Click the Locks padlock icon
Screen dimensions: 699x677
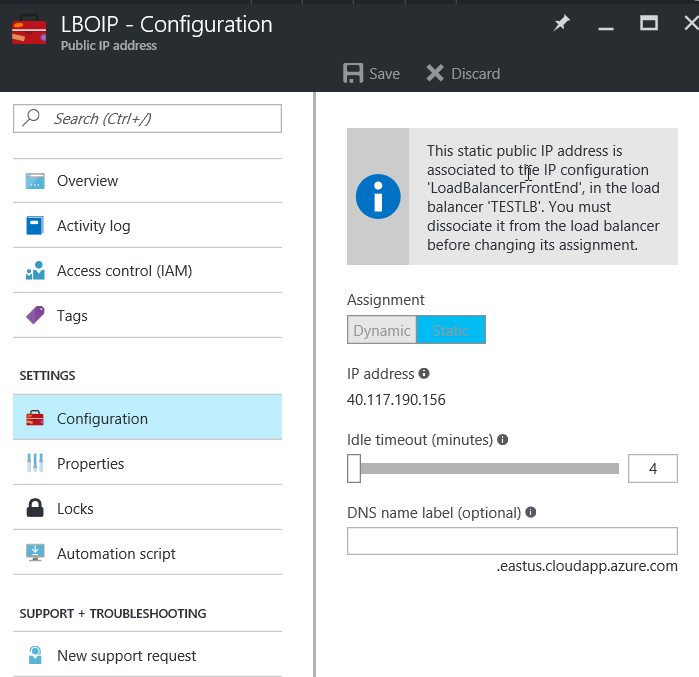pyautogui.click(x=36, y=509)
